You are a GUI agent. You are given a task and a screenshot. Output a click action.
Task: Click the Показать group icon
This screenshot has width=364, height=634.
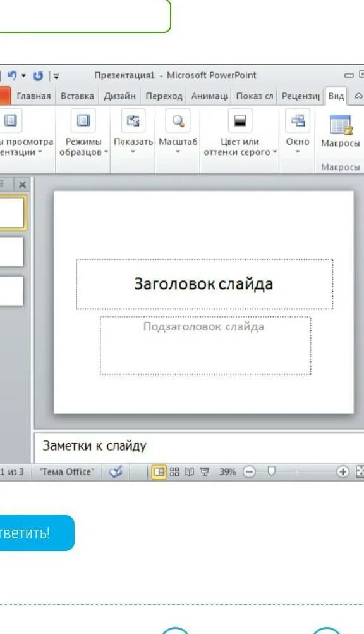point(133,120)
